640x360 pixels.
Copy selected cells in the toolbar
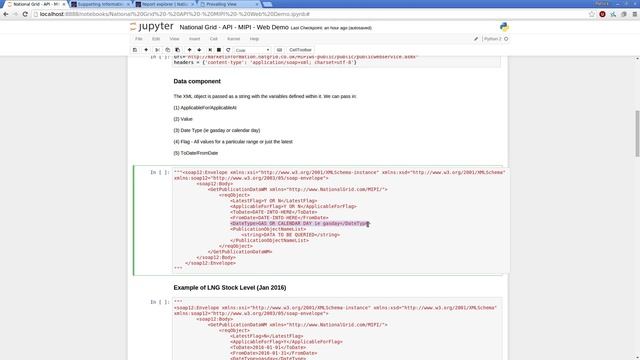tap(167, 50)
